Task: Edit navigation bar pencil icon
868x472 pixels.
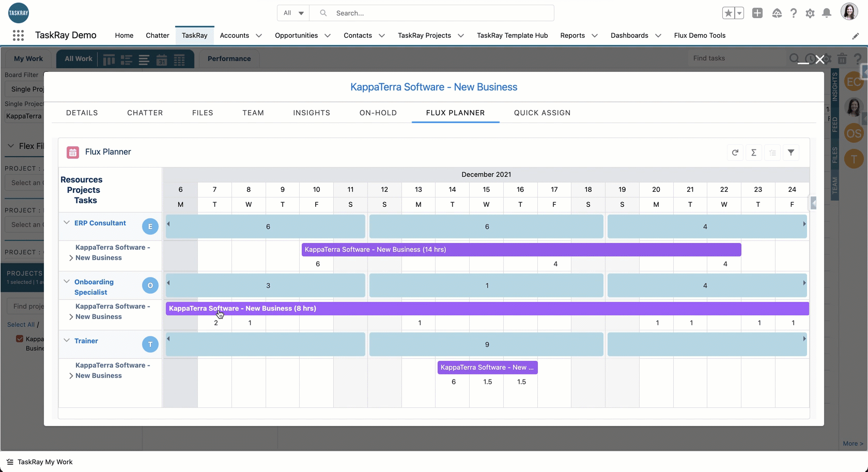Action: click(x=856, y=36)
